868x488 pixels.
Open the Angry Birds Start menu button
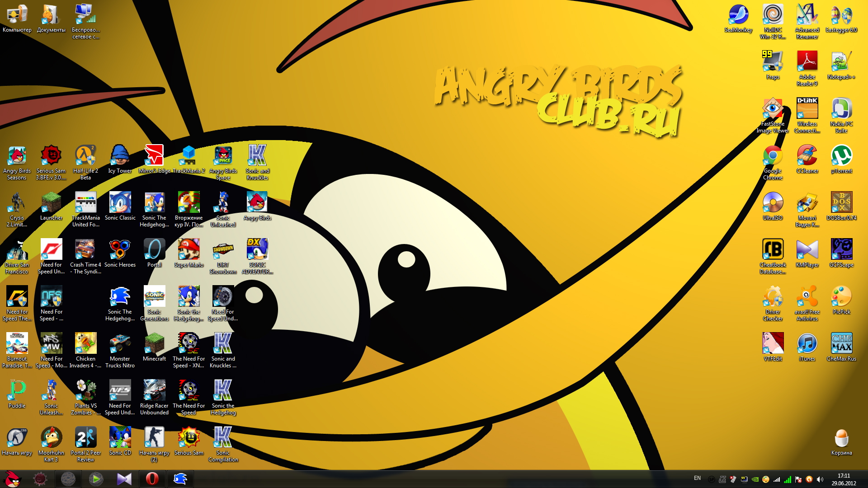point(12,479)
